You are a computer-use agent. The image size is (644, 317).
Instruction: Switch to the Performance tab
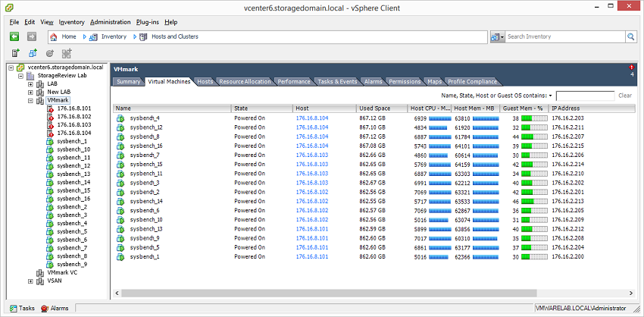294,81
